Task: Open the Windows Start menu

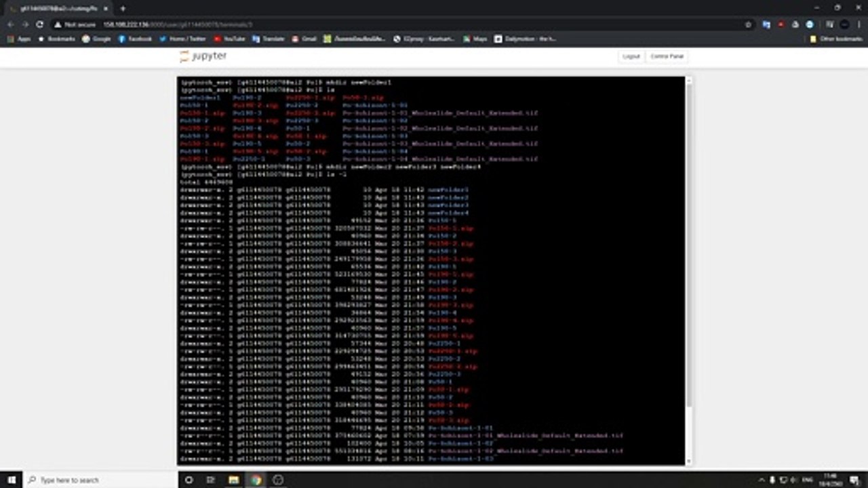Action: (12, 480)
